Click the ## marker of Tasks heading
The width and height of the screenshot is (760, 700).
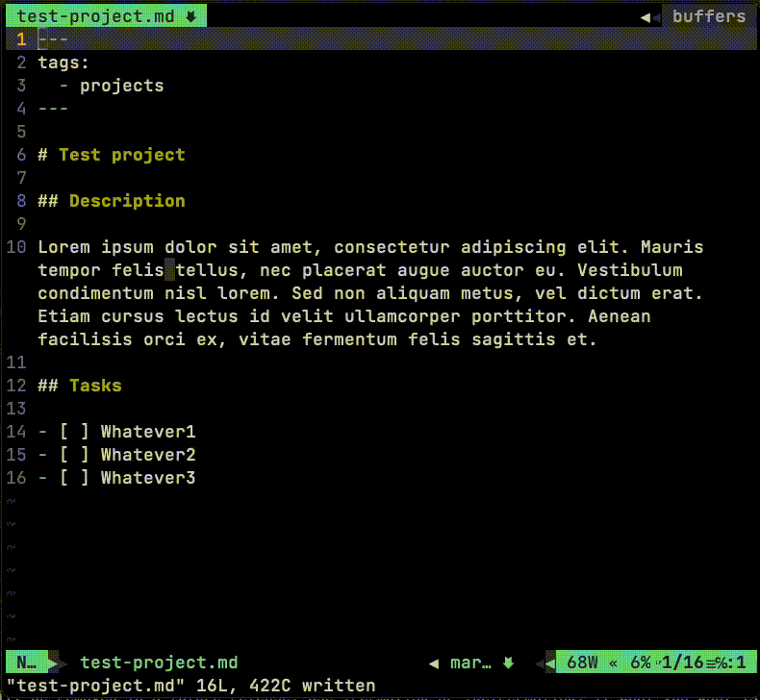pyautogui.click(x=48, y=386)
